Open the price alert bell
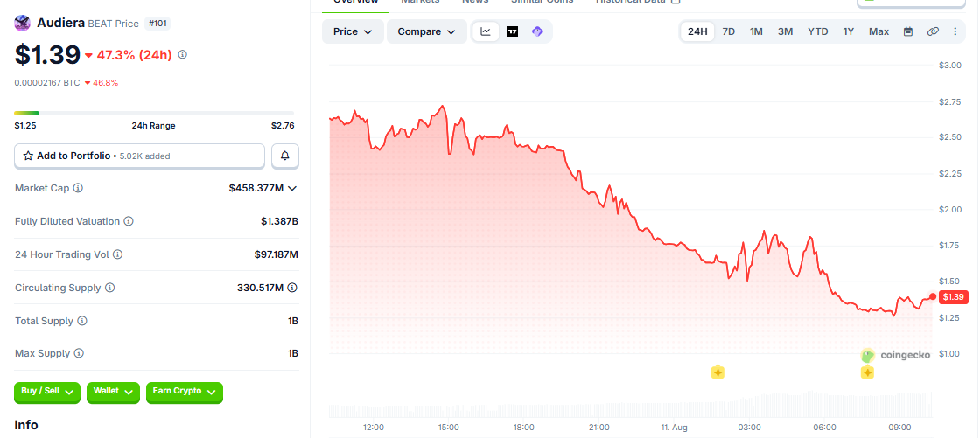This screenshot has width=980, height=438. click(x=285, y=156)
